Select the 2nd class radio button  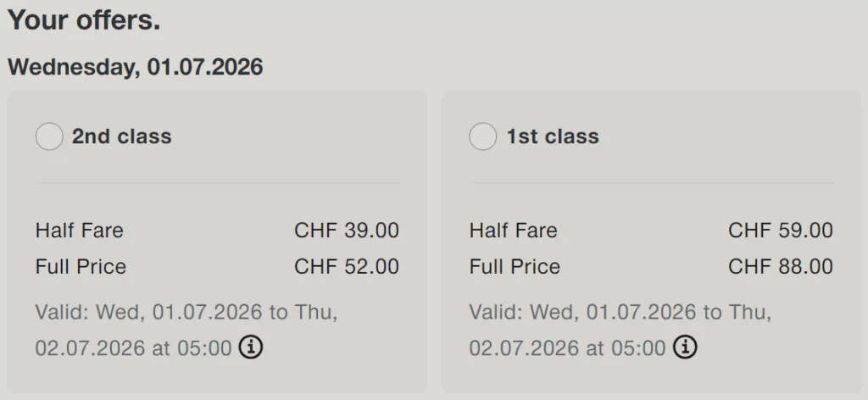pyautogui.click(x=49, y=136)
